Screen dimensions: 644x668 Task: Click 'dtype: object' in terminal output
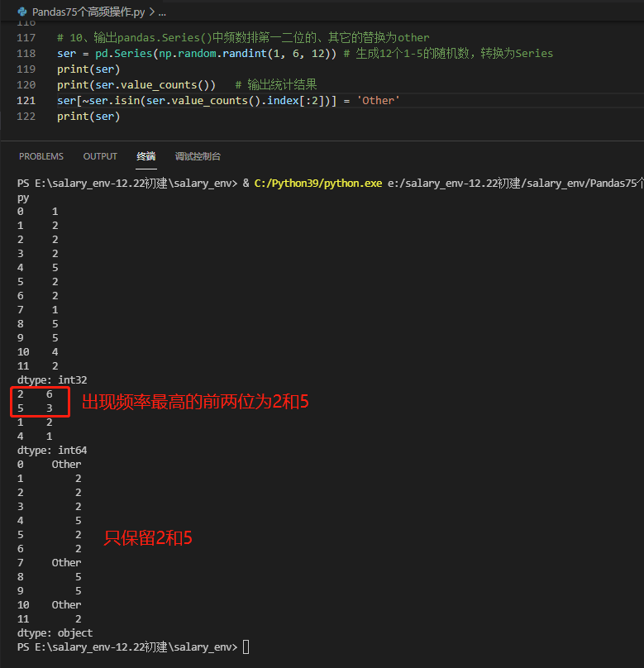(x=55, y=633)
